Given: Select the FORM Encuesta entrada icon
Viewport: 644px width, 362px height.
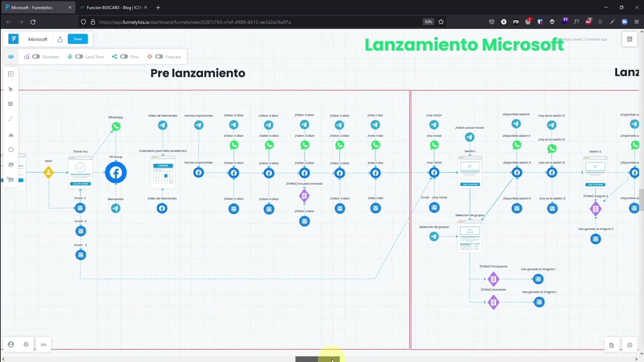Looking at the screenshot, I should pyautogui.click(x=304, y=196).
